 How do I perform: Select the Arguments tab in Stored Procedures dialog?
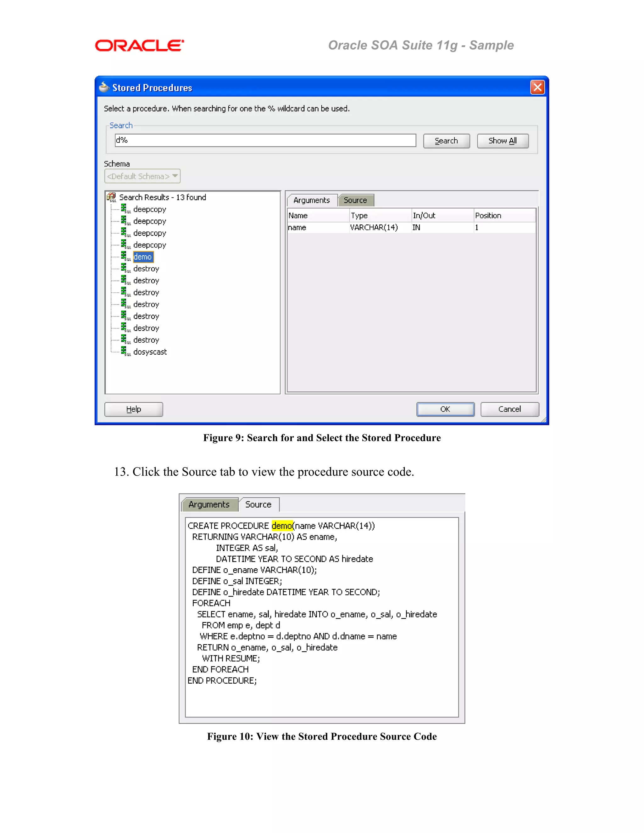tap(311, 200)
